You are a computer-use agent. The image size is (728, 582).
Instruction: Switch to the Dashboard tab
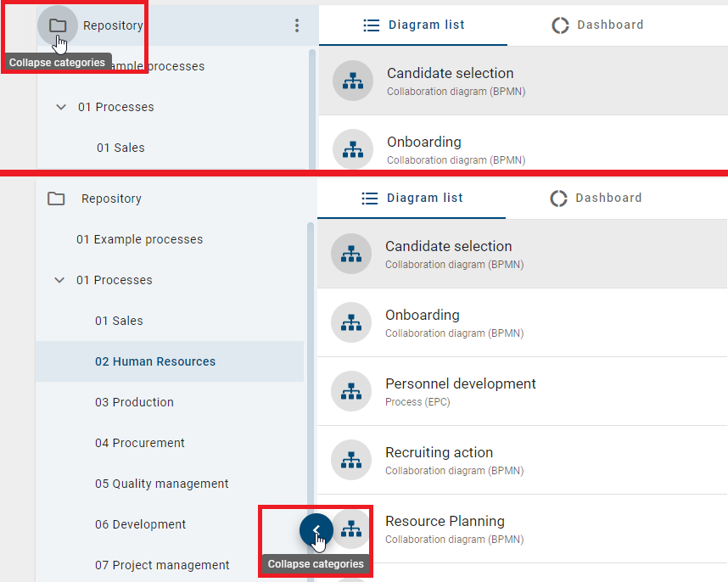pos(608,198)
